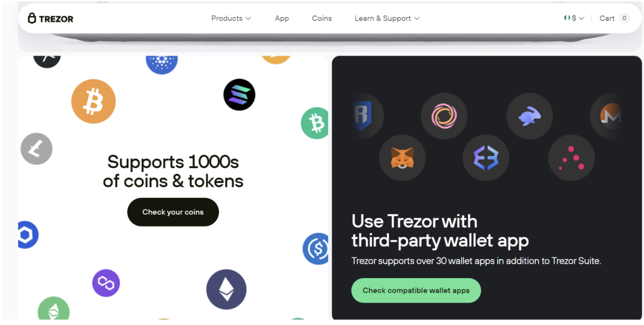Select the purple Polygon coin icon

tap(106, 283)
